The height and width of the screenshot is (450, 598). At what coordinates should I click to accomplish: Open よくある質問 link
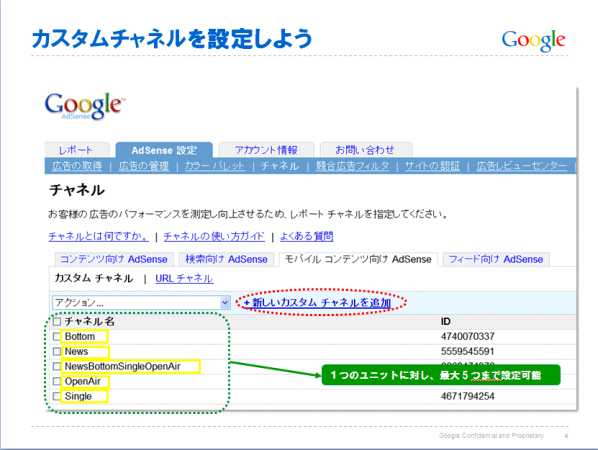[x=307, y=236]
